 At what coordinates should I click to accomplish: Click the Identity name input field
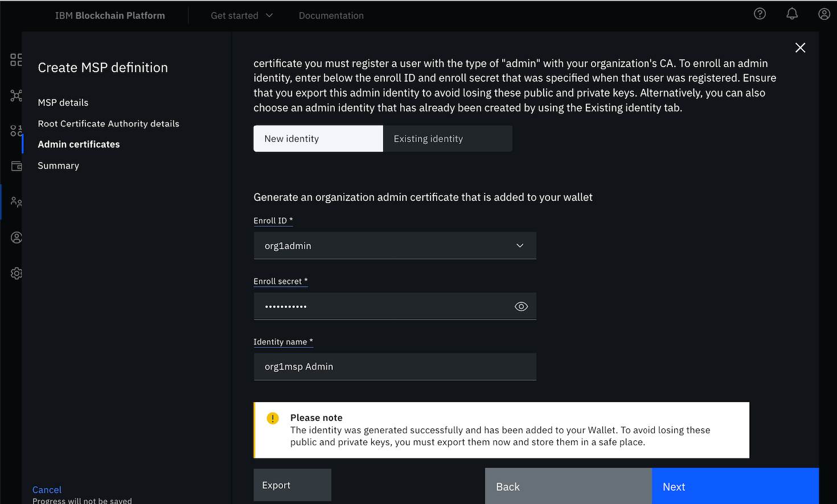395,367
